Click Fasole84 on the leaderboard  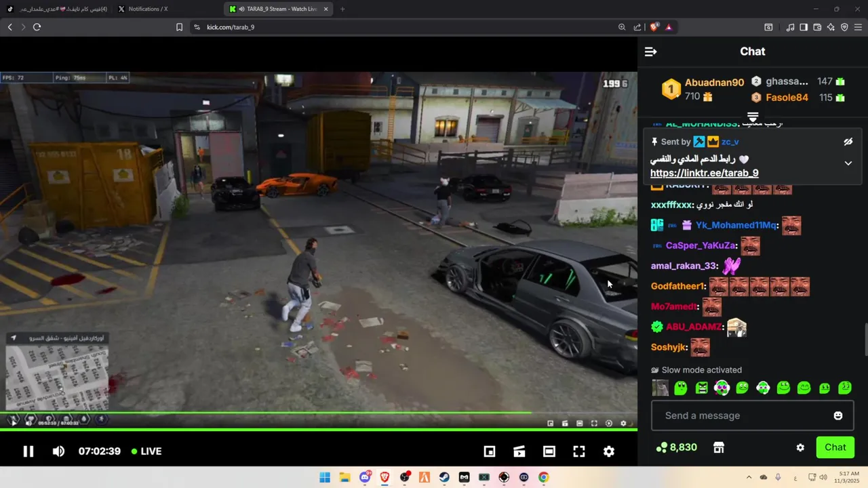click(x=787, y=98)
